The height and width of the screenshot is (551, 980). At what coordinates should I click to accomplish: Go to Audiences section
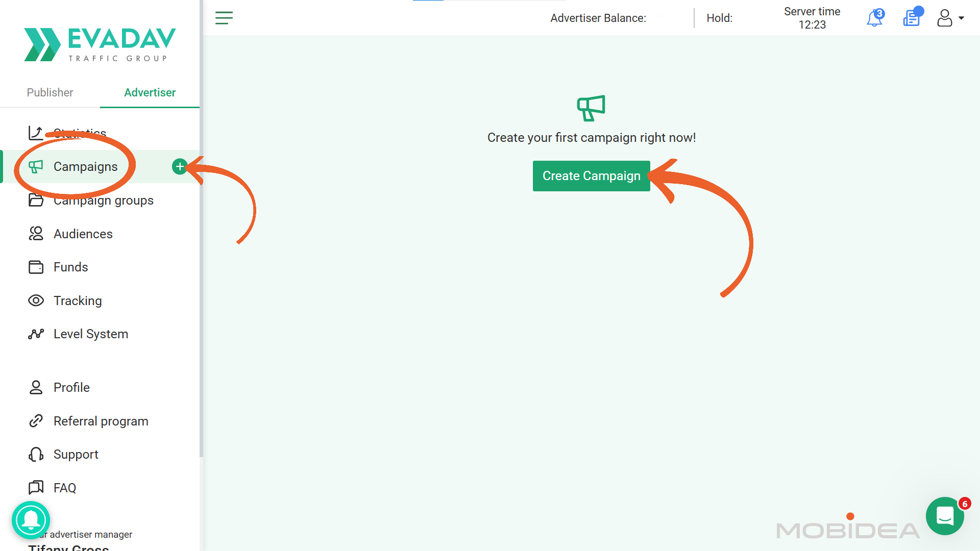click(83, 234)
